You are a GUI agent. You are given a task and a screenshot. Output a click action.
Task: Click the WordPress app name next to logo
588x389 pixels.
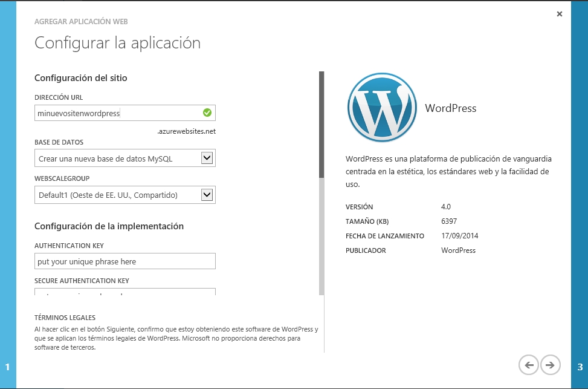[450, 108]
